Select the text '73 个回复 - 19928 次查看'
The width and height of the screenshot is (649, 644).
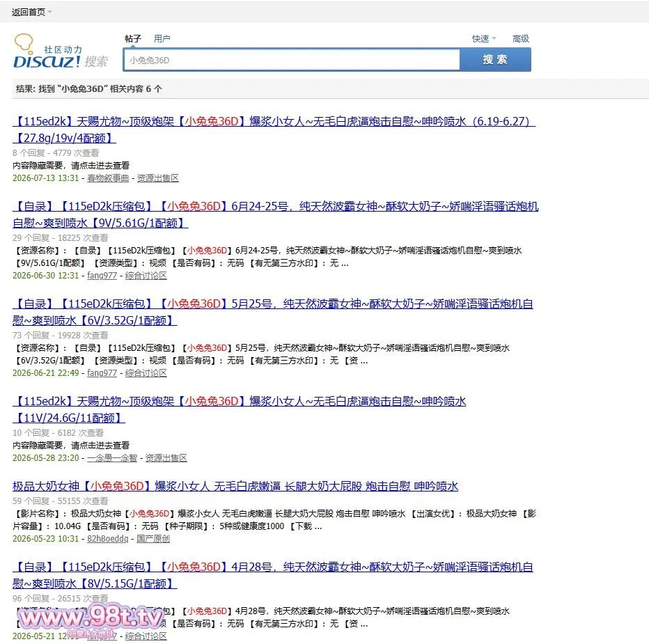pyautogui.click(x=60, y=336)
